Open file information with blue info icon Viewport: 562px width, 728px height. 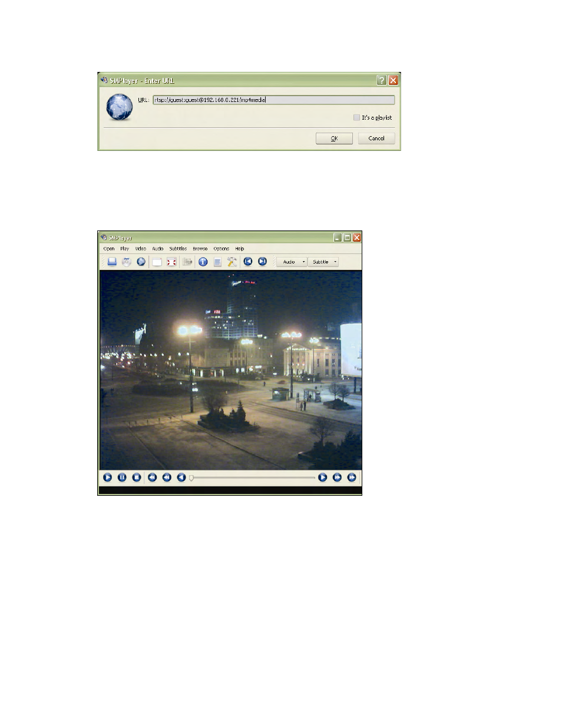click(x=203, y=262)
